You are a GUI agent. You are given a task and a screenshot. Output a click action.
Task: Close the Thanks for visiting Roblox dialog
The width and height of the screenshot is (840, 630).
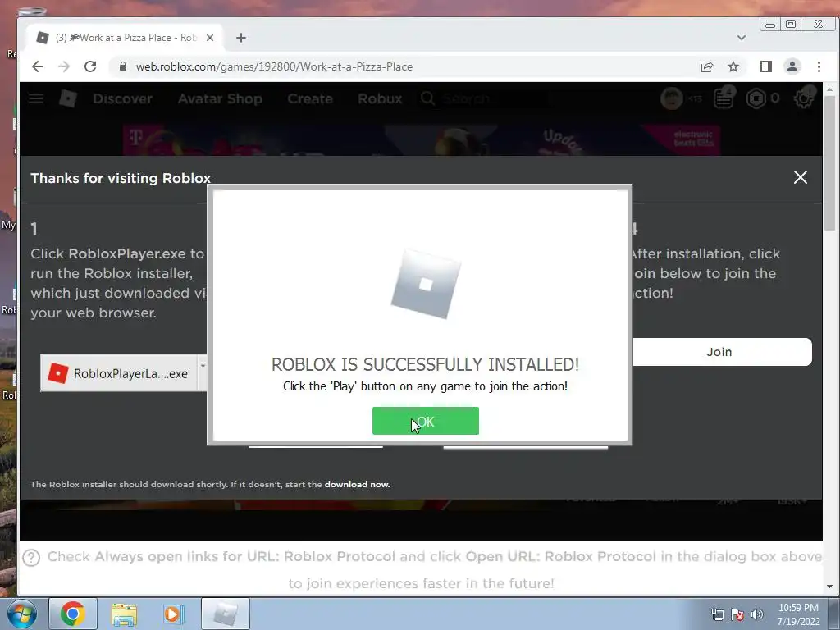[x=801, y=177]
